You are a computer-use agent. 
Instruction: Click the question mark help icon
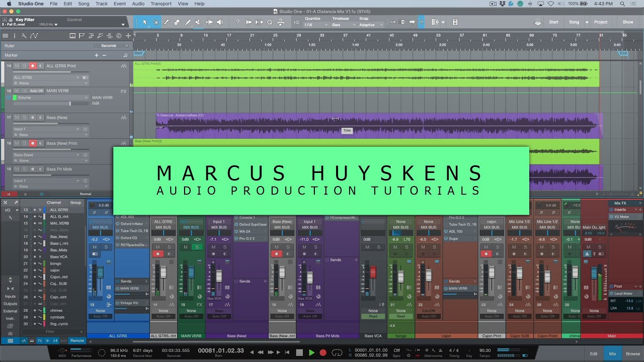(x=237, y=22)
